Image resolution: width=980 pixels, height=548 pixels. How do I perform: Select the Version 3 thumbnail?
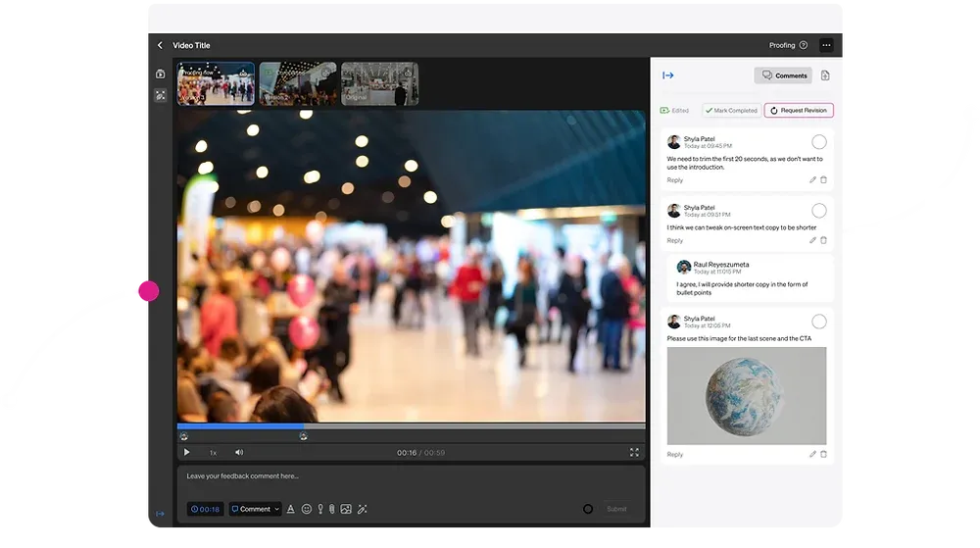point(216,83)
